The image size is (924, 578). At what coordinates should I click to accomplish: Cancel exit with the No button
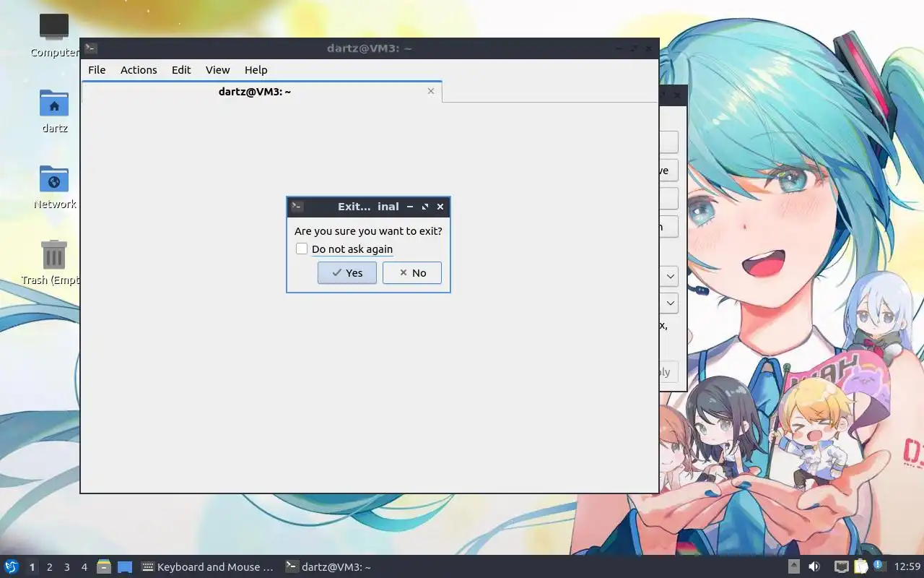(x=411, y=272)
